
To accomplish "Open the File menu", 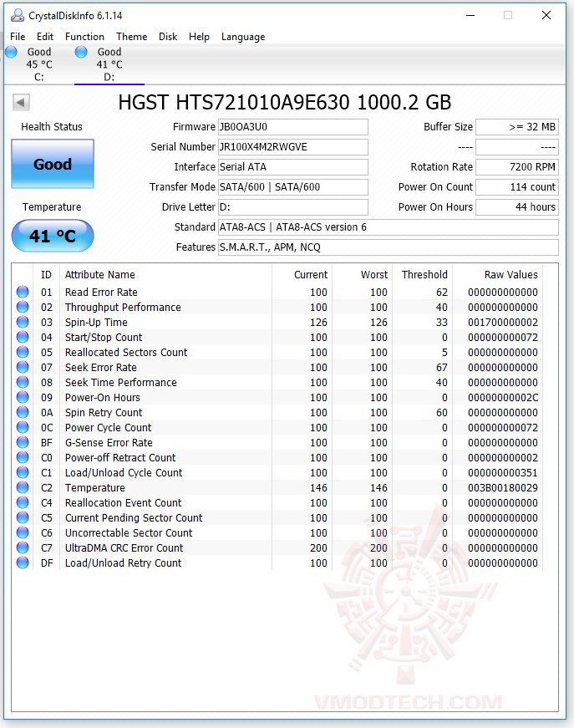I will [x=18, y=37].
